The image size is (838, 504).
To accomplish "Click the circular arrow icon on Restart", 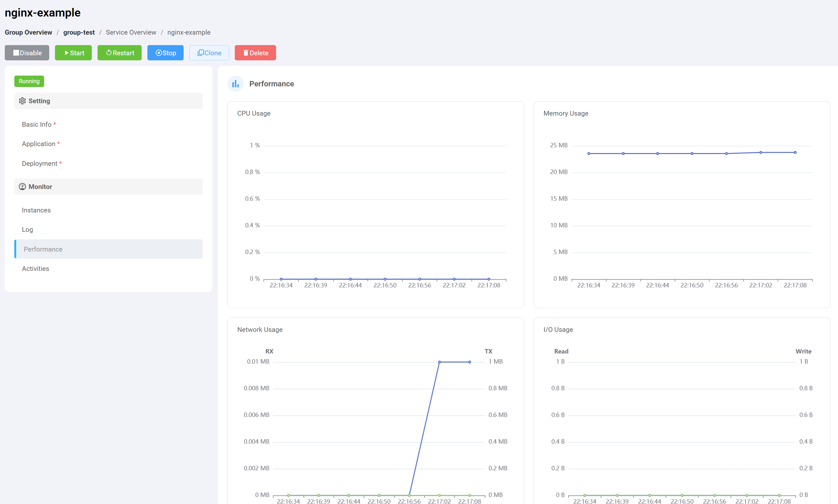I will [109, 53].
